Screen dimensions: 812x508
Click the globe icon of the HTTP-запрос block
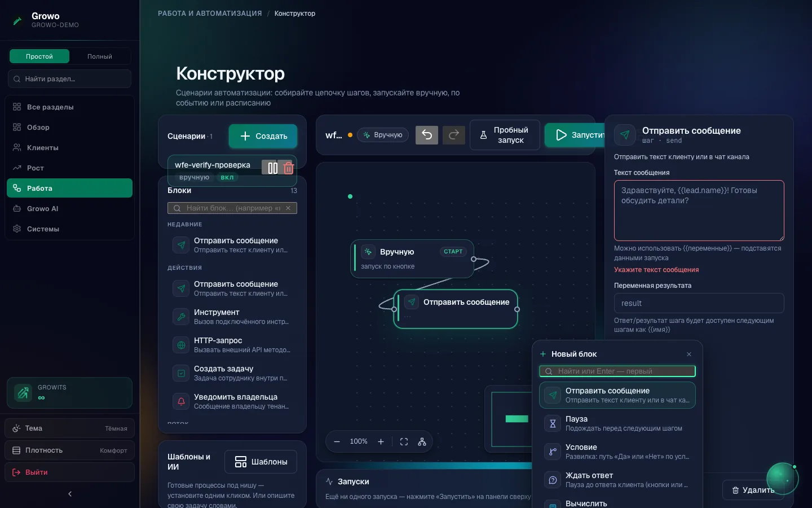pos(182,345)
